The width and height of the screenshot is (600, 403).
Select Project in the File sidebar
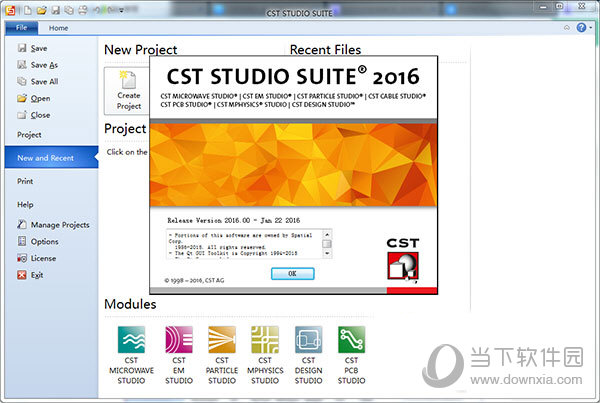pyautogui.click(x=29, y=135)
